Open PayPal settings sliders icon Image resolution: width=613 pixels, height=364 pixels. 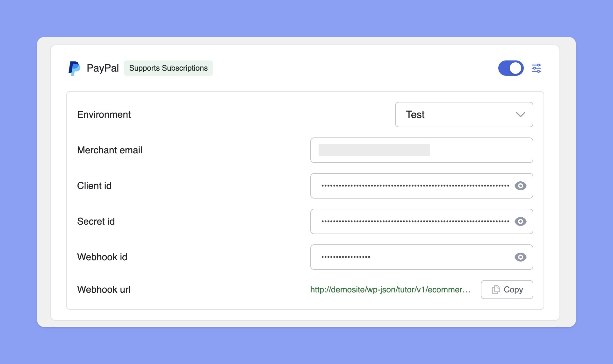click(537, 68)
